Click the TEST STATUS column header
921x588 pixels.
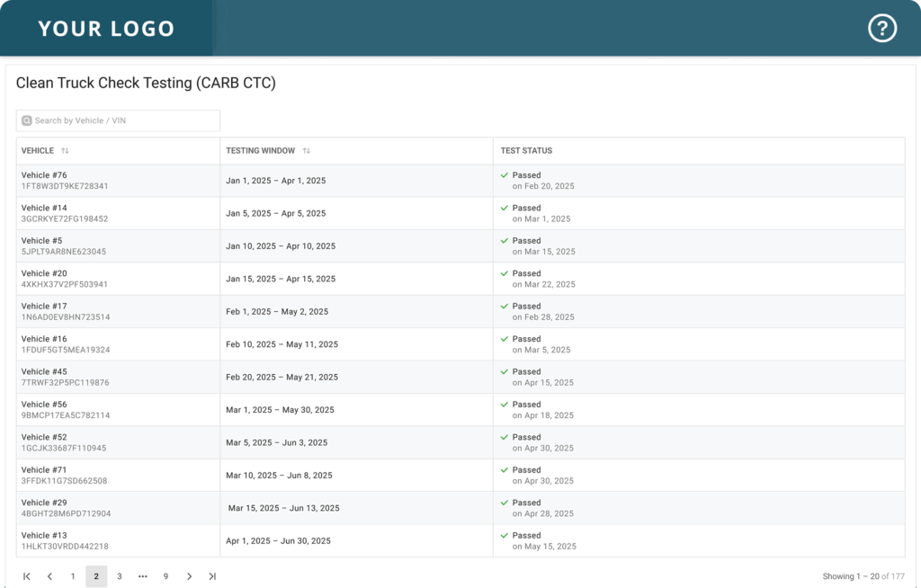pos(526,151)
